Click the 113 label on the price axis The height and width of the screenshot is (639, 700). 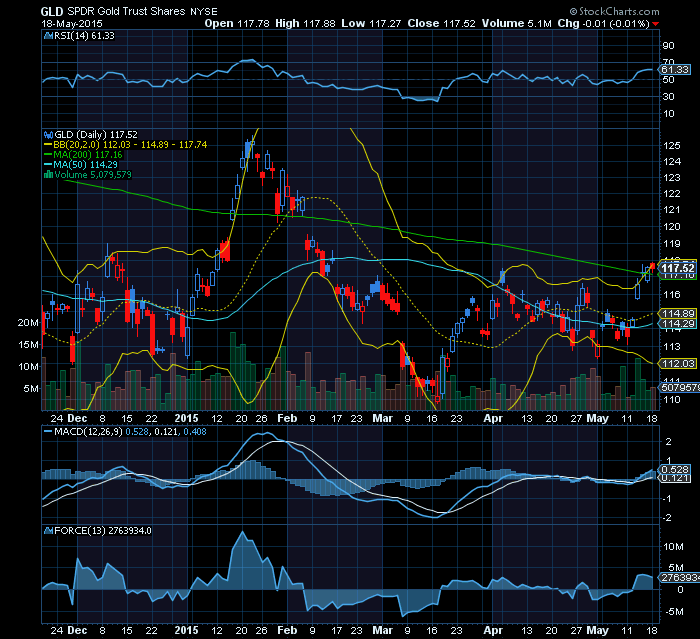pyautogui.click(x=672, y=347)
